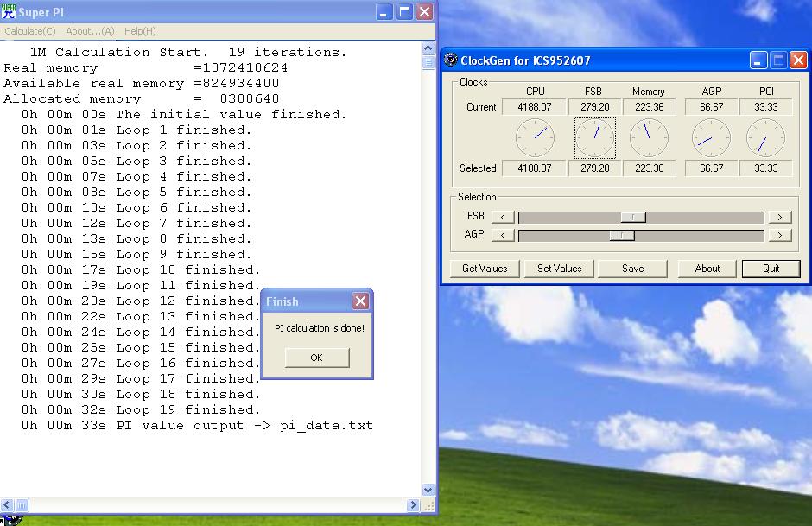Decrease AGP with the left arrow
This screenshot has height=526, width=812.
503,236
